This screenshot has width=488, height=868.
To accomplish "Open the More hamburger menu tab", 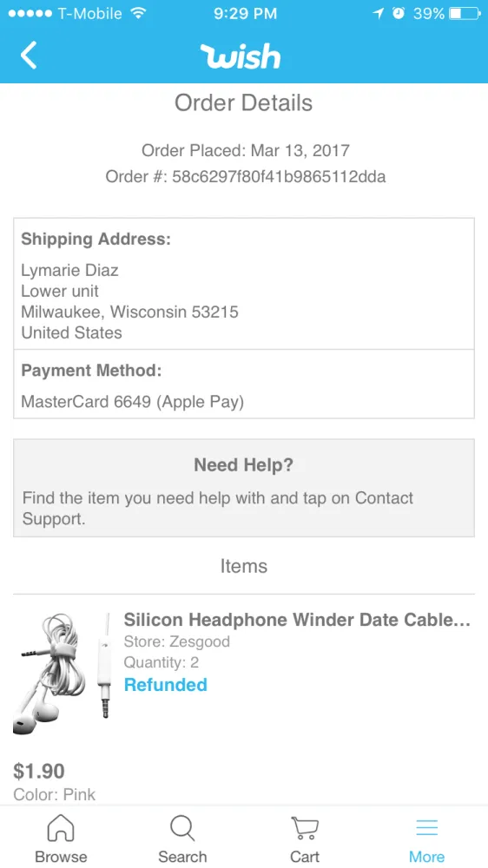I will [426, 838].
